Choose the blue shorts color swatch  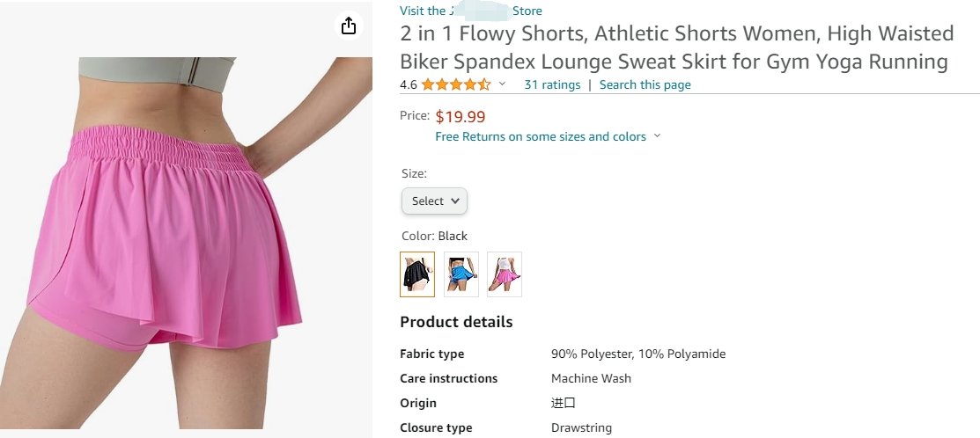[x=461, y=274]
